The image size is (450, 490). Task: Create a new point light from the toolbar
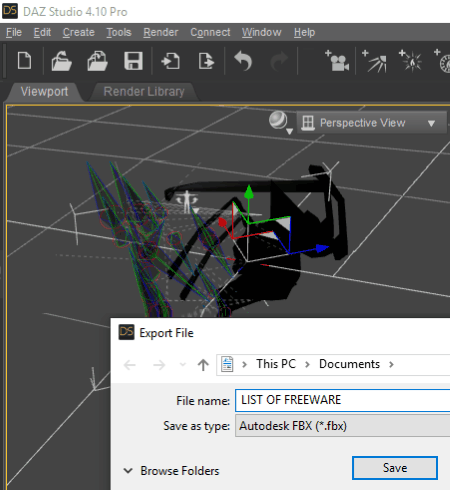[410, 61]
